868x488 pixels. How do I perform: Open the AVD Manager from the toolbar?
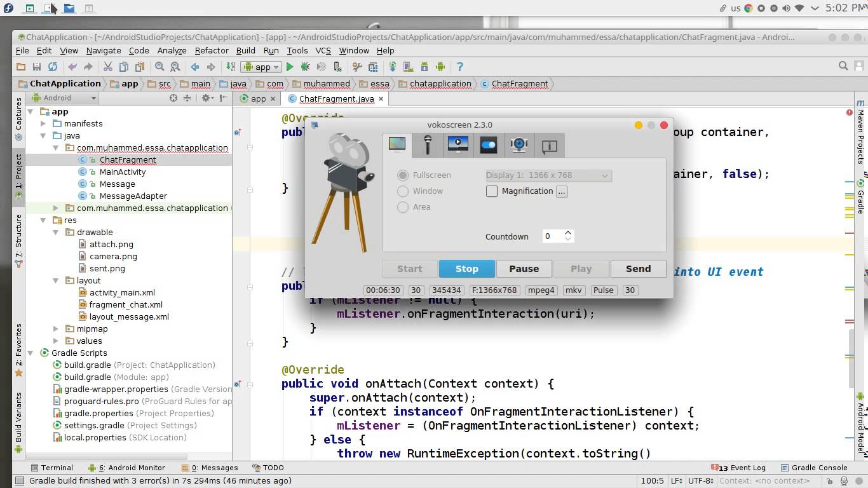click(x=408, y=66)
